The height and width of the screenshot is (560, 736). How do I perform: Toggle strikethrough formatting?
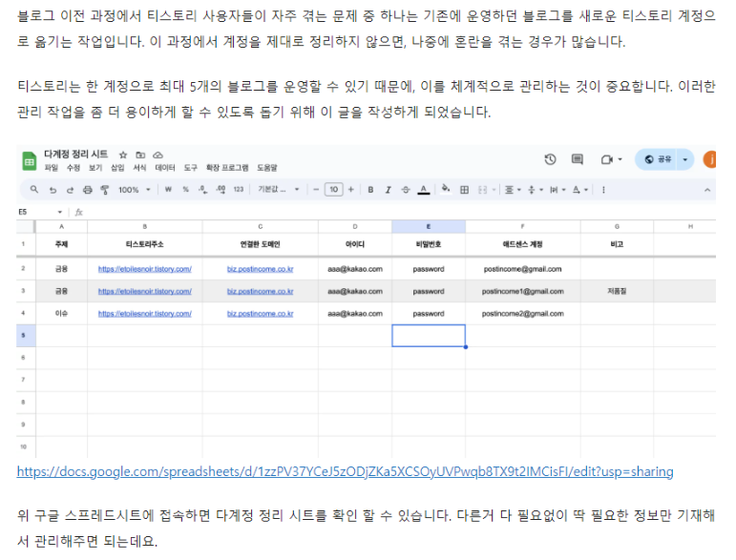[x=406, y=190]
